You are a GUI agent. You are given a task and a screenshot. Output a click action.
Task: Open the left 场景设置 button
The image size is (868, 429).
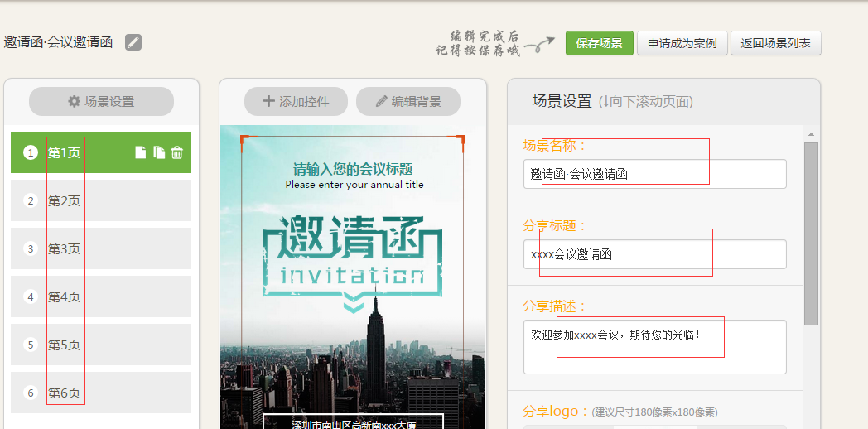coord(101,101)
